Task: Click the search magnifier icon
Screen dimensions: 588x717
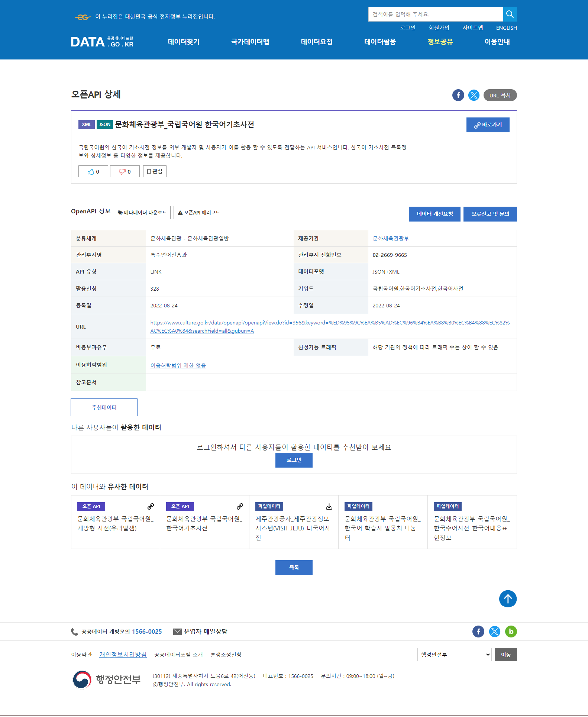Action: [510, 14]
